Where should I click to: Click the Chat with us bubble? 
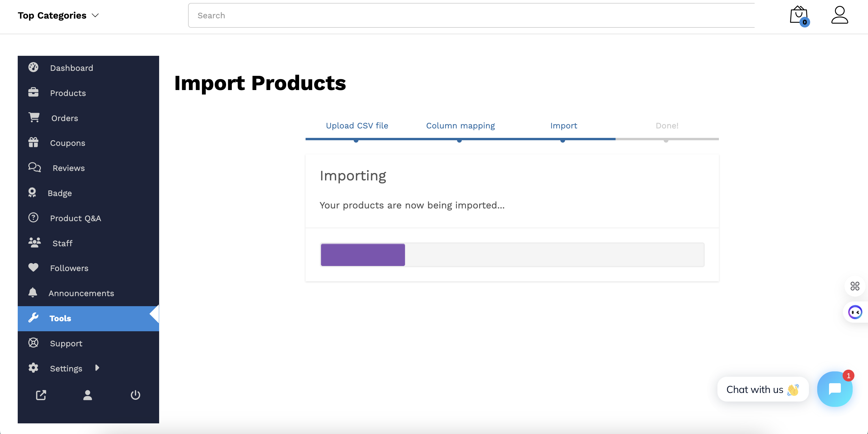(763, 389)
